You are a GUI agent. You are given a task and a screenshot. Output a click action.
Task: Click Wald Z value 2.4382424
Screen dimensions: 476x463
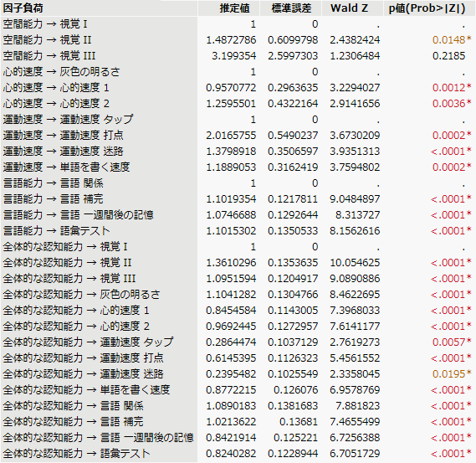click(x=355, y=40)
